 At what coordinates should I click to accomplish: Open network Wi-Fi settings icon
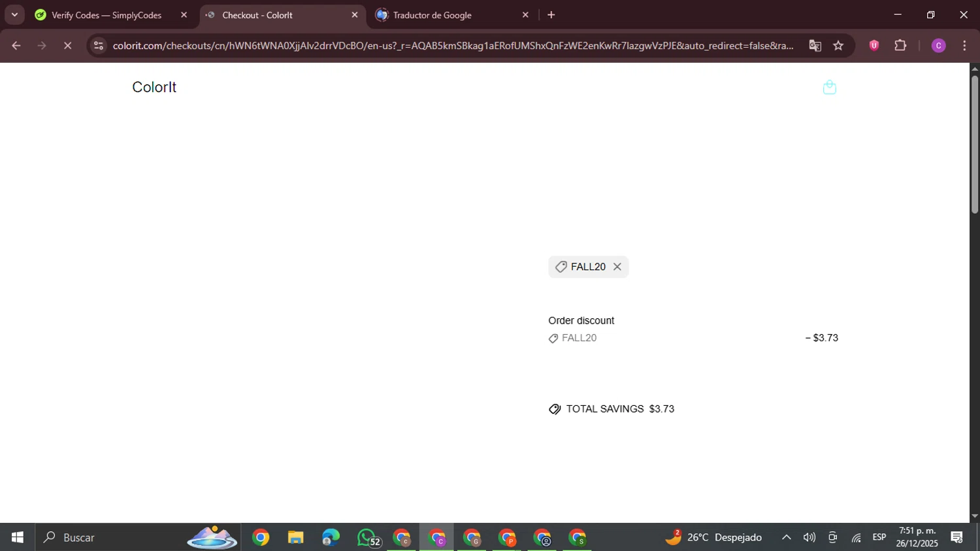856,537
